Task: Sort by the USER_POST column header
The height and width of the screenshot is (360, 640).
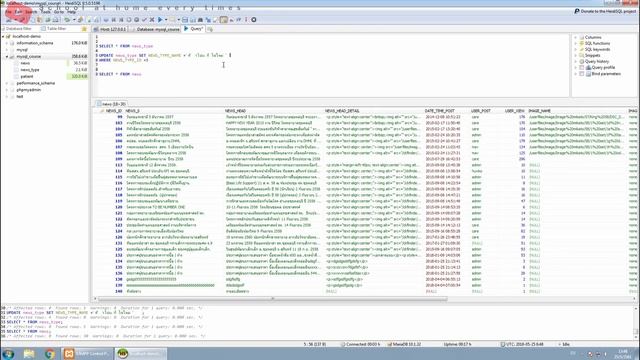Action: 481,111
